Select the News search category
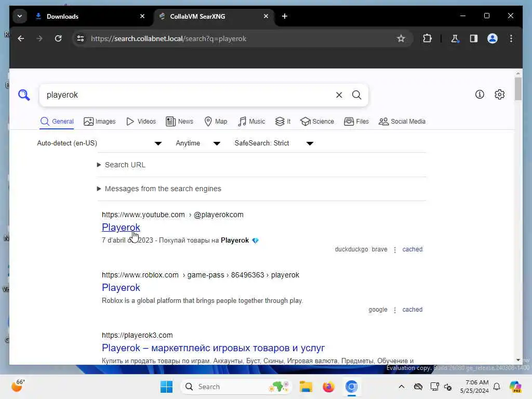 (179, 122)
